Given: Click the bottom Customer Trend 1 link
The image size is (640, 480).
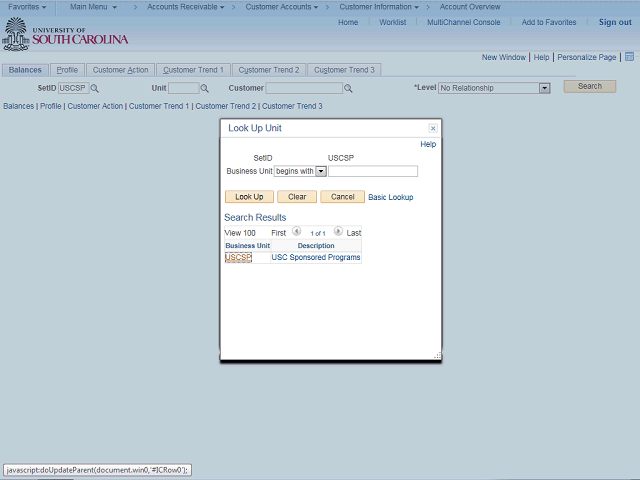Looking at the screenshot, I should 159,106.
